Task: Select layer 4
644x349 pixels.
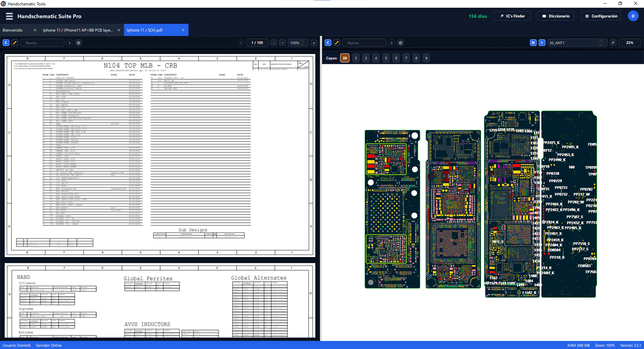Action: [376, 58]
